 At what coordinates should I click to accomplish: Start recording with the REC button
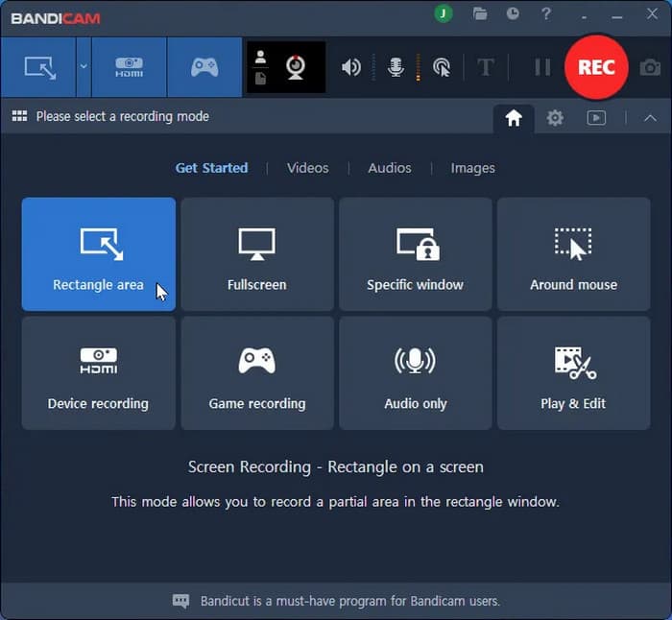pyautogui.click(x=596, y=67)
